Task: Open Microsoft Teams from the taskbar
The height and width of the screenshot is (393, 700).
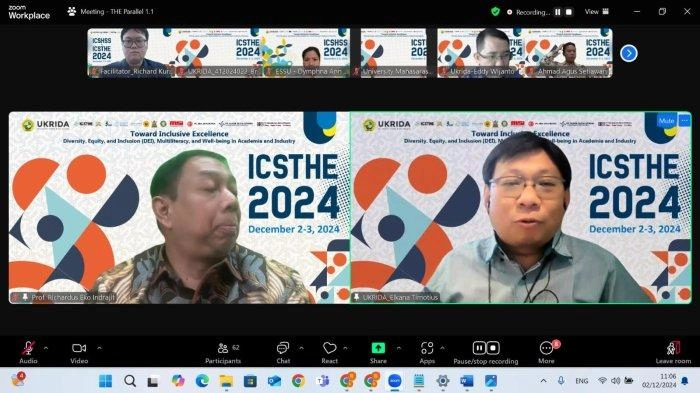Action: tap(322, 381)
